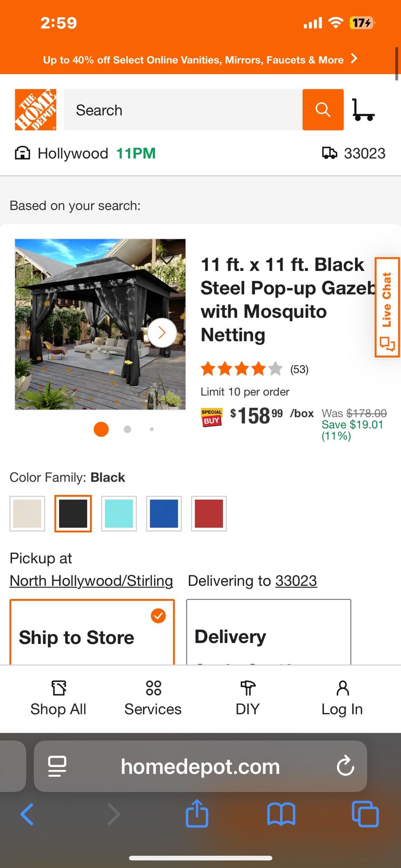Change delivery ZIP code 33023 link

coord(296,581)
